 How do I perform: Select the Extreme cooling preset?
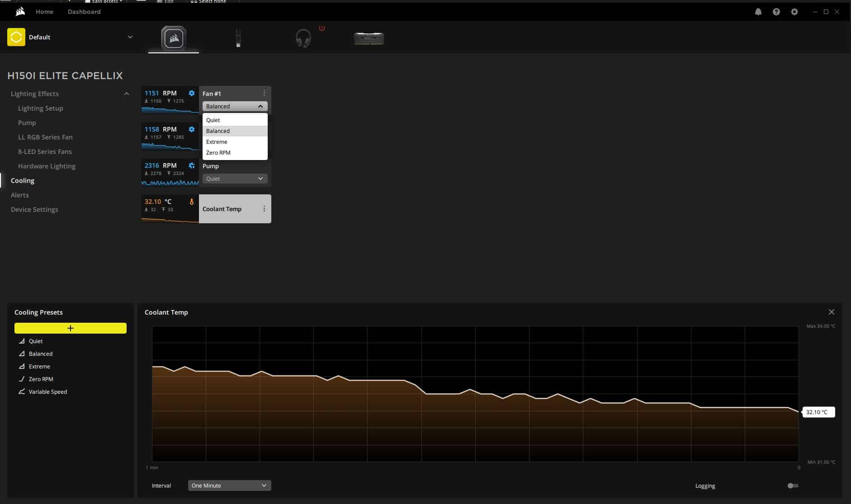pos(39,366)
